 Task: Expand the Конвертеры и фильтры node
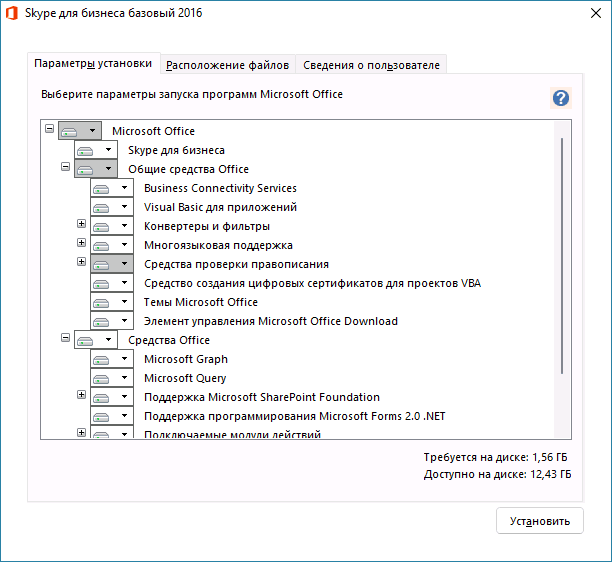pyautogui.click(x=82, y=224)
